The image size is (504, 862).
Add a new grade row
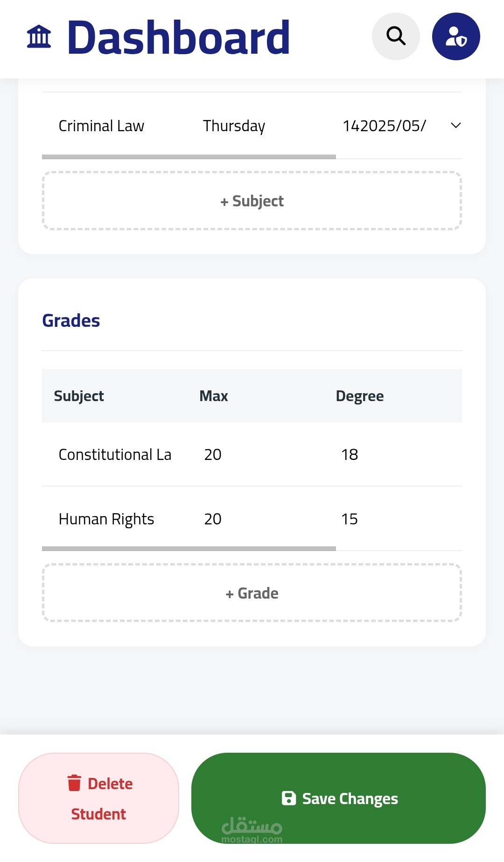pyautogui.click(x=252, y=593)
